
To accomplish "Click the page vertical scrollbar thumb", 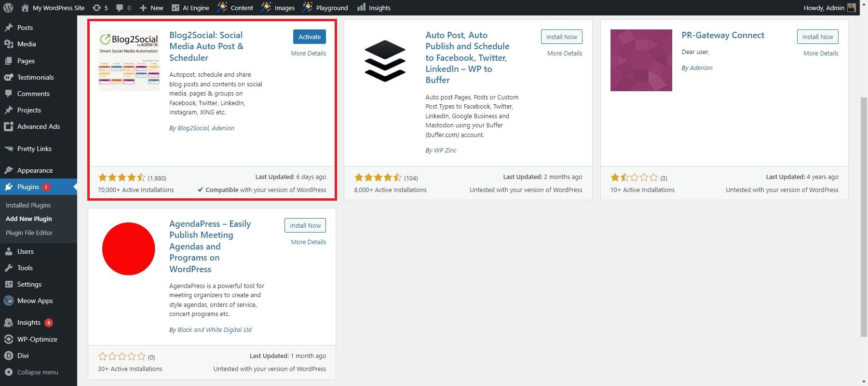I will [864, 216].
